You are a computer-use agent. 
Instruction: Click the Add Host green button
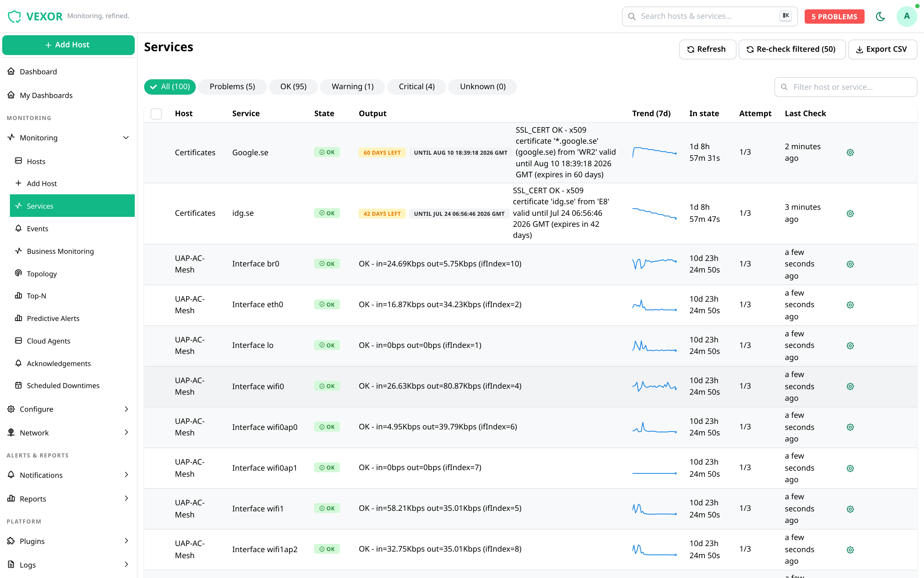(68, 45)
